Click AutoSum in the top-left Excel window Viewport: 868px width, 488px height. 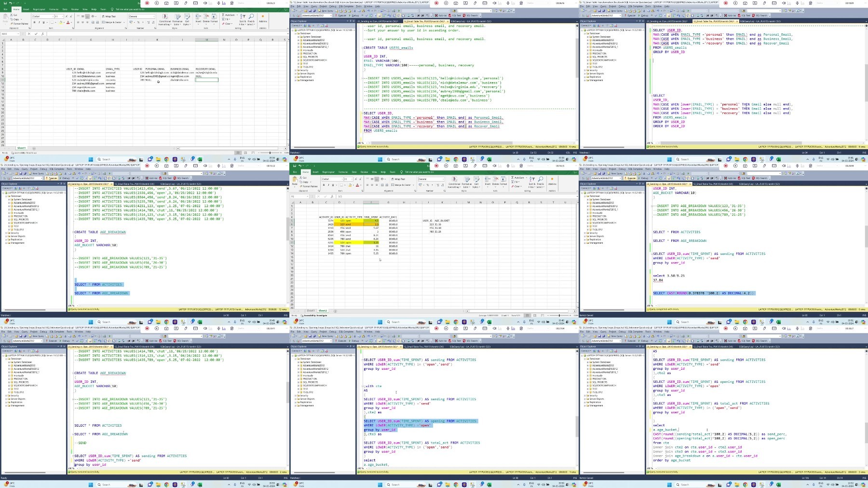[x=229, y=15]
